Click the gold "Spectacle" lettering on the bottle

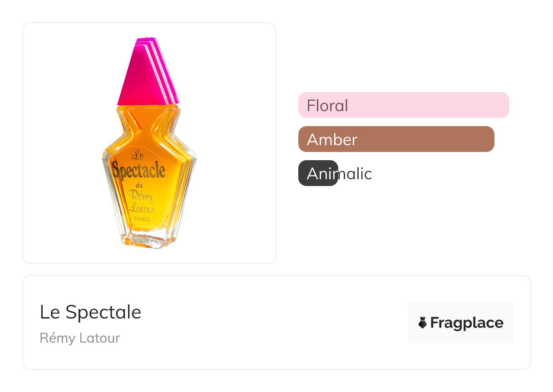click(138, 170)
